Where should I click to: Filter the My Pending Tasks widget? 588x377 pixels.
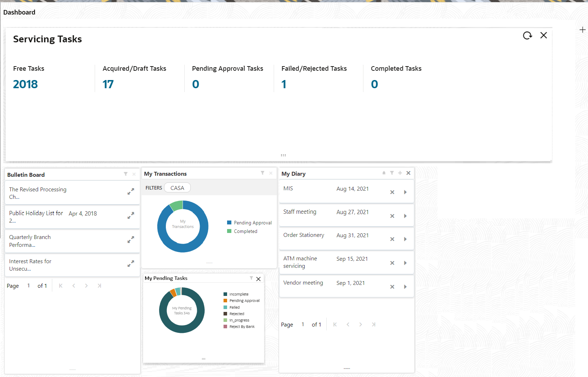coord(251,278)
